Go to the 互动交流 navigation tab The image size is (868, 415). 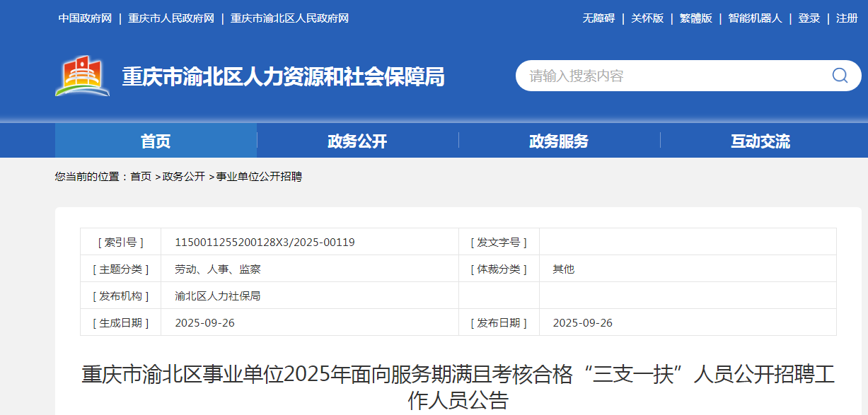(760, 141)
